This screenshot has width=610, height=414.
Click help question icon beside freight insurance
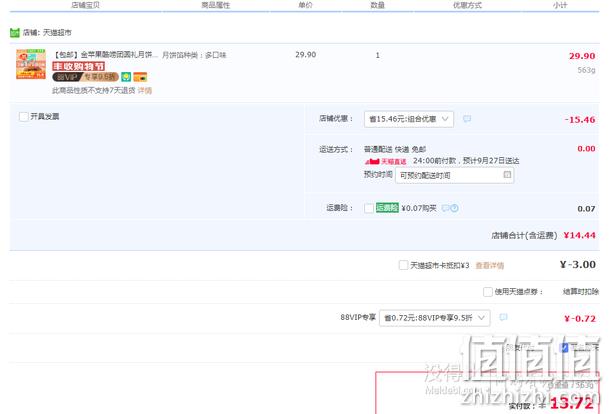click(454, 208)
